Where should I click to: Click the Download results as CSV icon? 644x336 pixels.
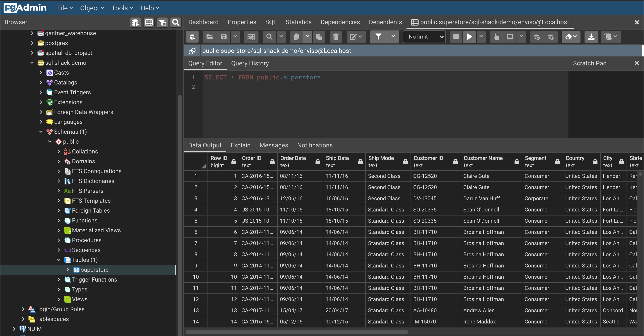(591, 37)
